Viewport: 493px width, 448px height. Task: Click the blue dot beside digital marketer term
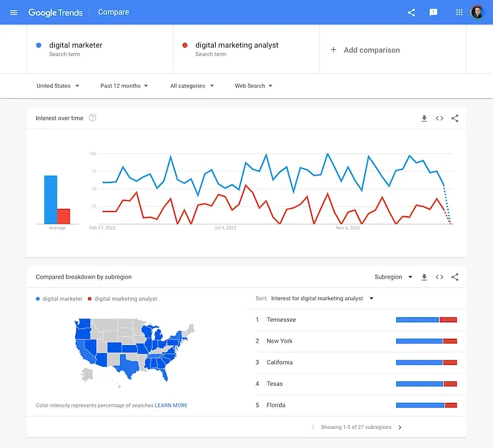[39, 45]
